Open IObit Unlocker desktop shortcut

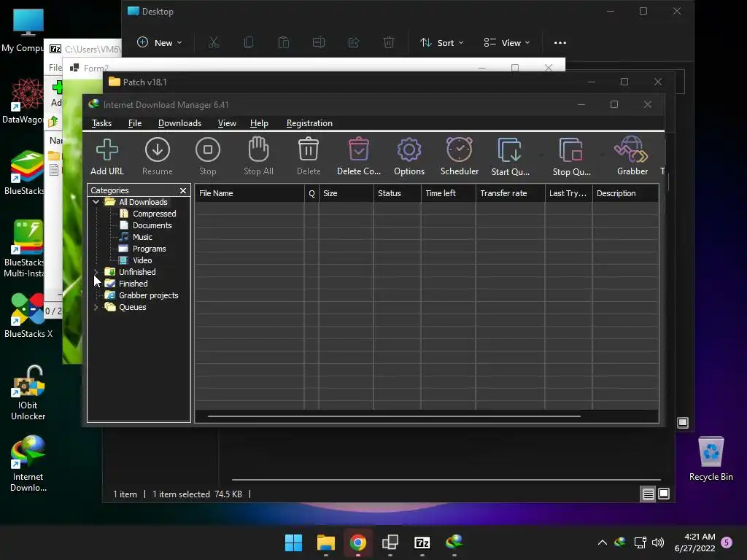coord(28,393)
